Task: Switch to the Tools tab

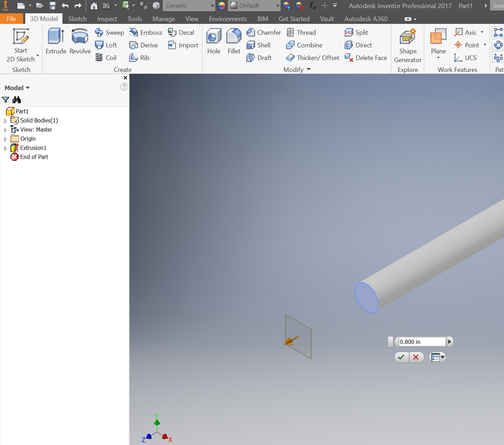Action: pyautogui.click(x=135, y=19)
